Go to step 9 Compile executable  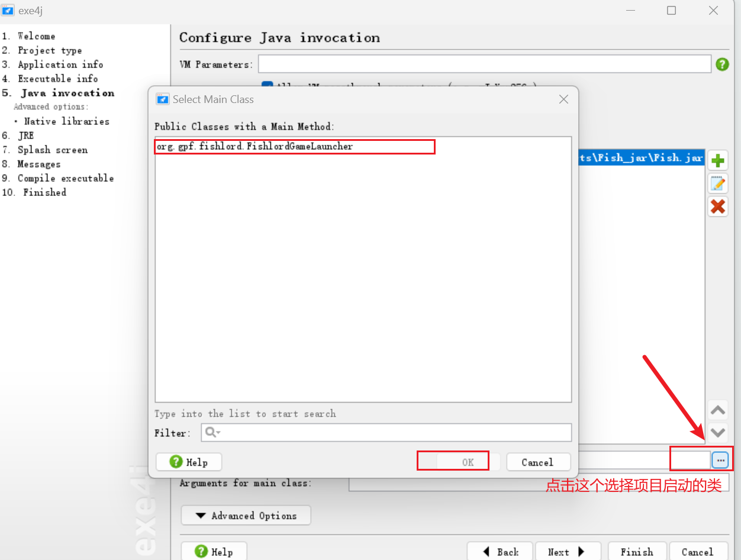pos(57,178)
